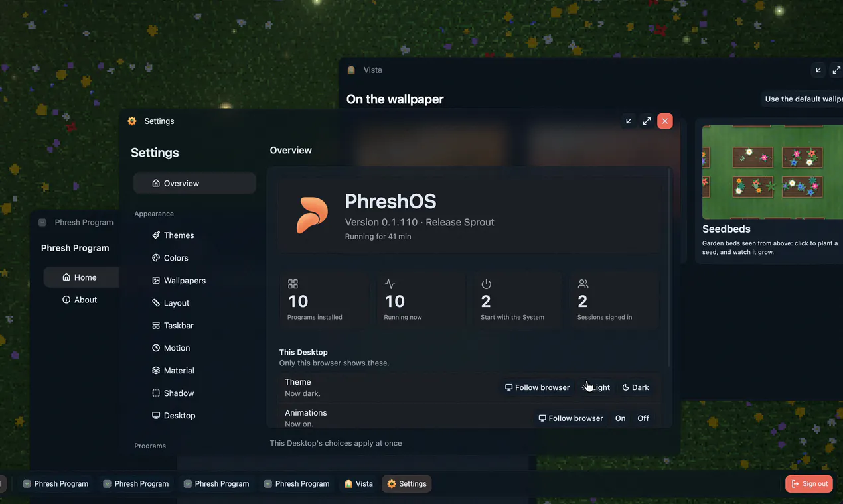Click the Appearance section label
The width and height of the screenshot is (843, 504).
[x=154, y=214]
